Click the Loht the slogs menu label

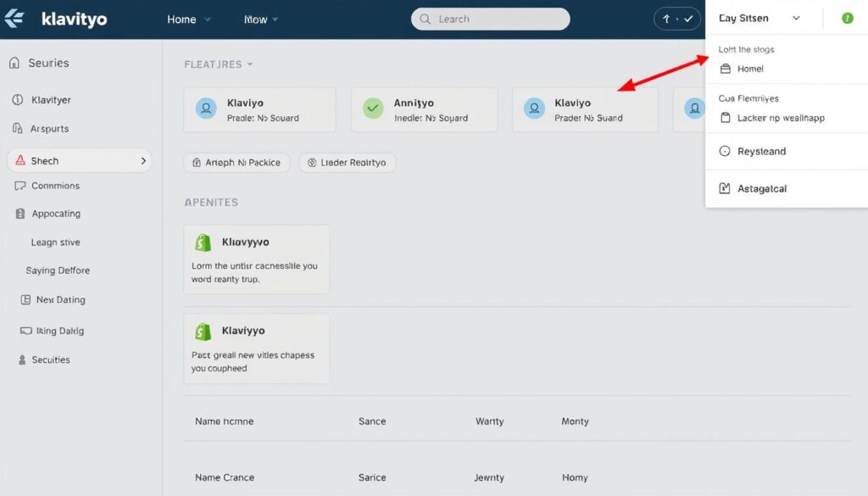(746, 49)
